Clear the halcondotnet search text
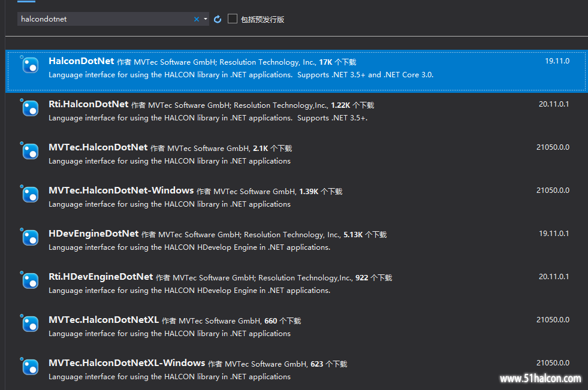588x390 pixels. tap(197, 19)
